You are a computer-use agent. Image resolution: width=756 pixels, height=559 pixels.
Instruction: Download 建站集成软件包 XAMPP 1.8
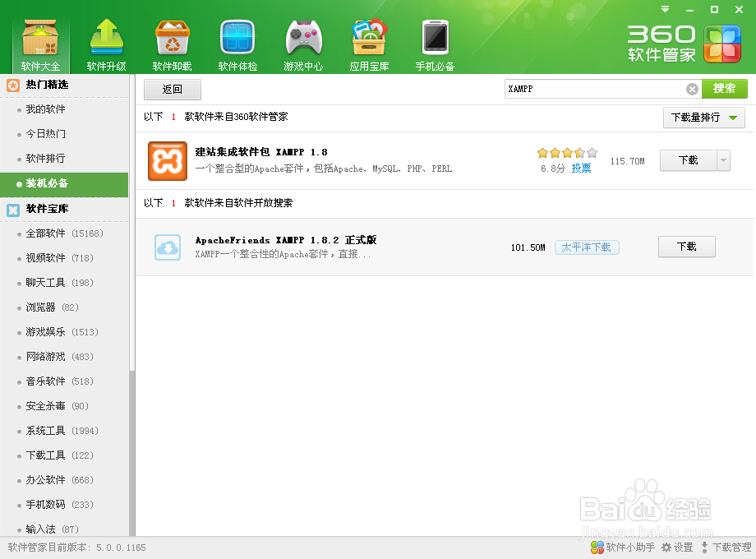(x=688, y=160)
